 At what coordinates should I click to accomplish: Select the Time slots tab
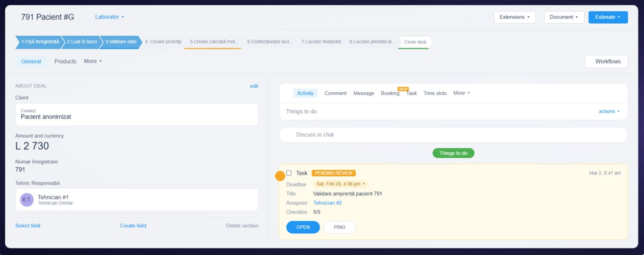pyautogui.click(x=435, y=93)
